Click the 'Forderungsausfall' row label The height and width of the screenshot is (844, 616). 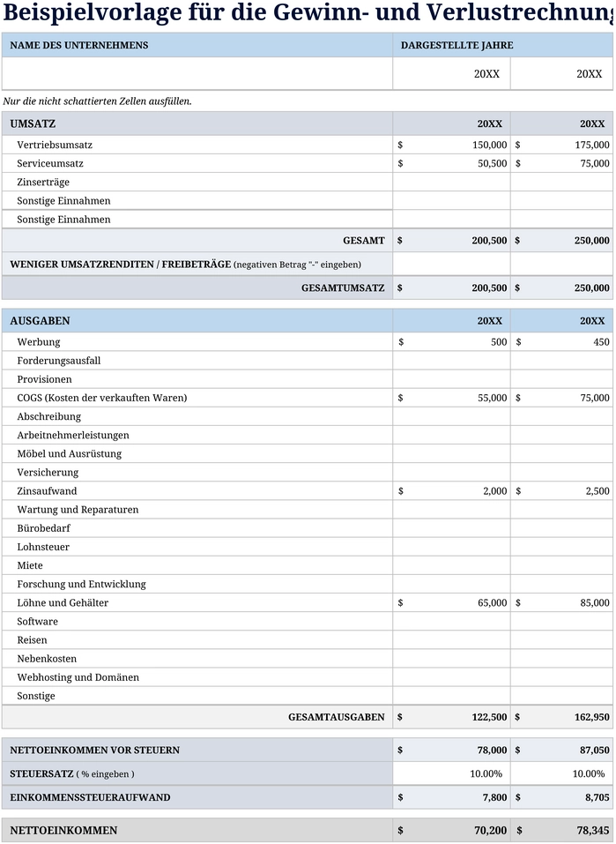tap(59, 361)
